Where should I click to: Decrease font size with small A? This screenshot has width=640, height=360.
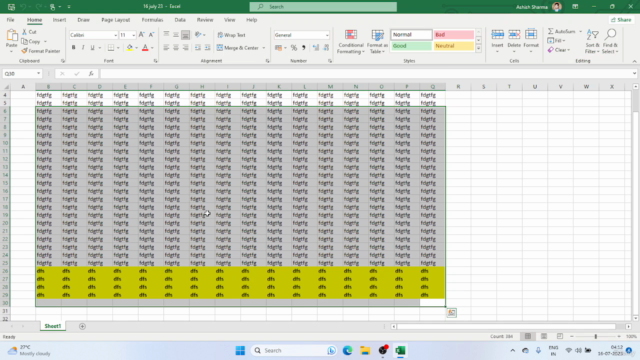pos(151,35)
